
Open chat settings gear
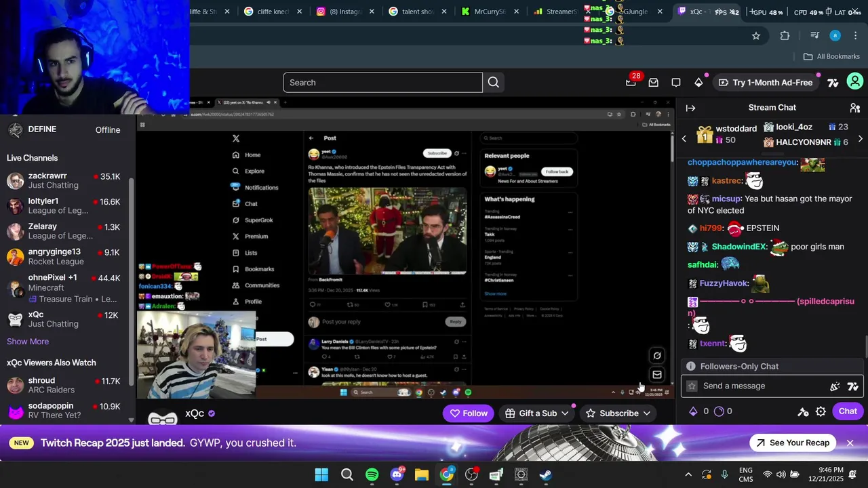821,411
